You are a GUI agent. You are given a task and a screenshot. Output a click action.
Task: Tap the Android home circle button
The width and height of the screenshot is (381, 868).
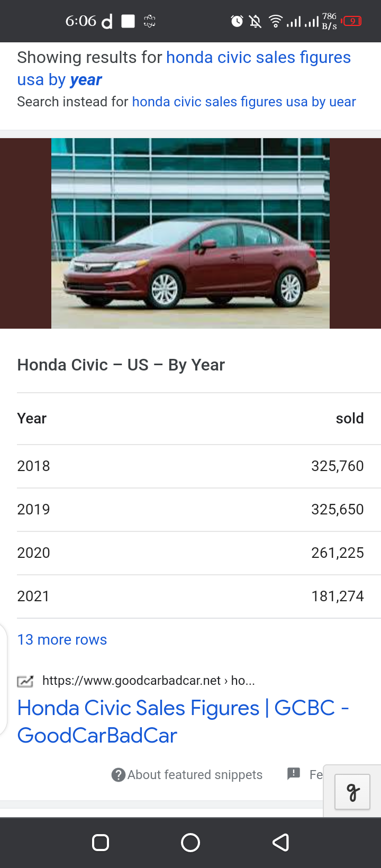click(x=190, y=843)
